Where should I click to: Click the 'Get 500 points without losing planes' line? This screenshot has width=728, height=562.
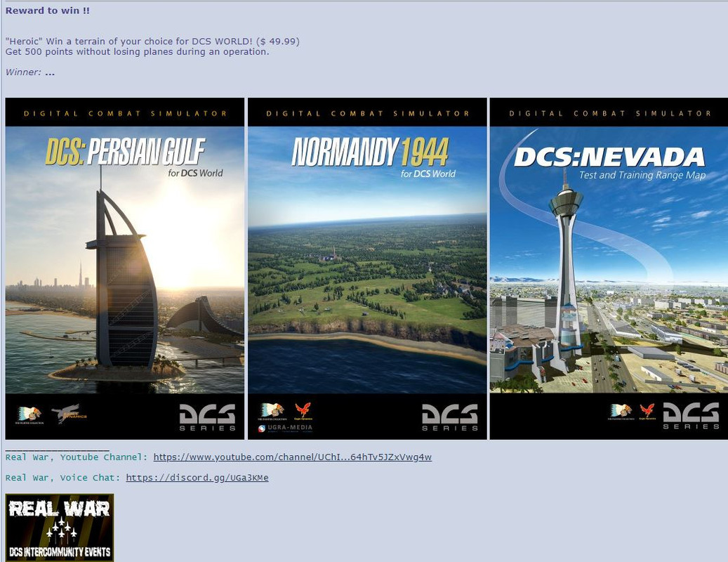click(137, 51)
